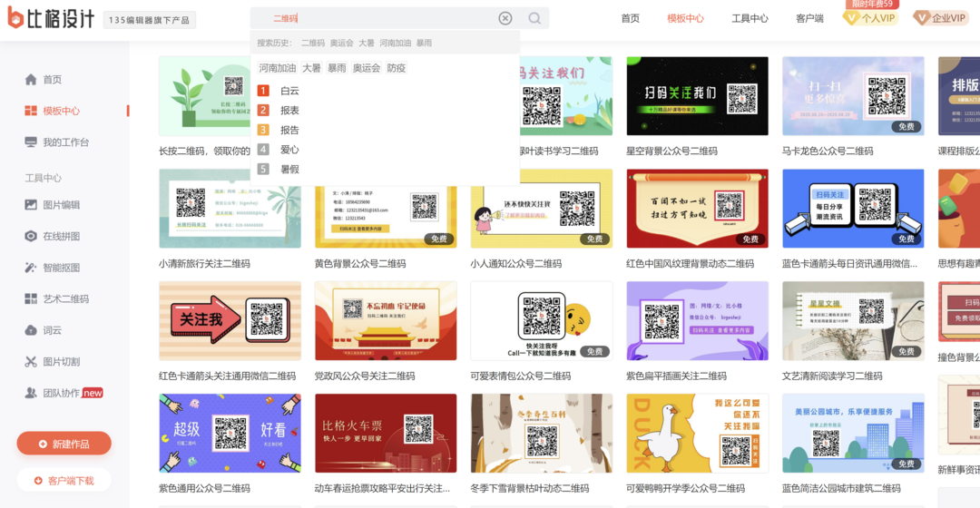Choose 暑假 in the suggestion list

pos(289,169)
